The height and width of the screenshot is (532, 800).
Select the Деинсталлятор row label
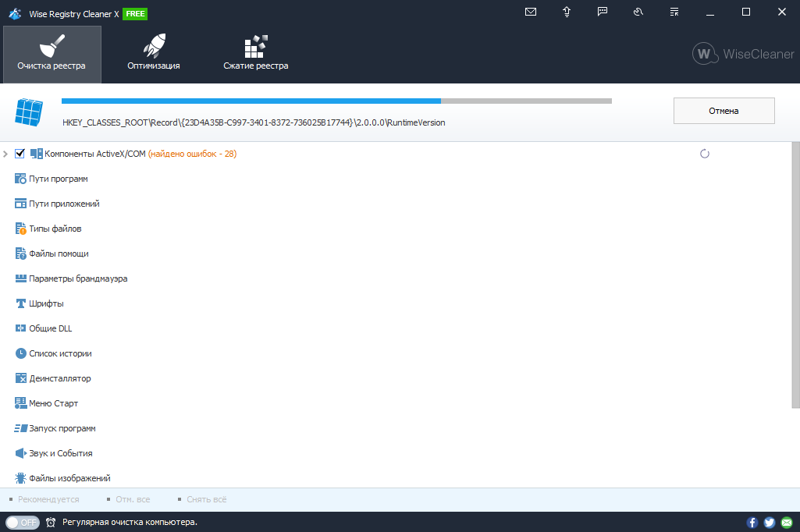[x=60, y=378]
